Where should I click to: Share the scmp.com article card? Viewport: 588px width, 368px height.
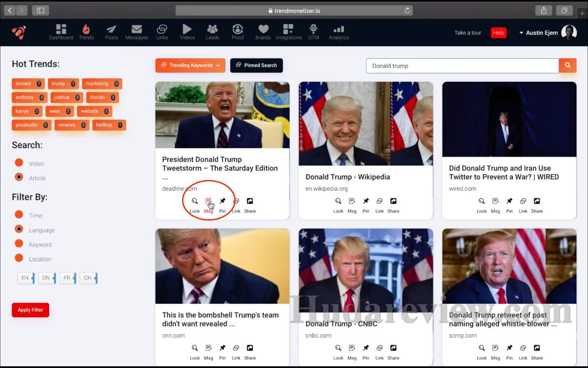537,348
